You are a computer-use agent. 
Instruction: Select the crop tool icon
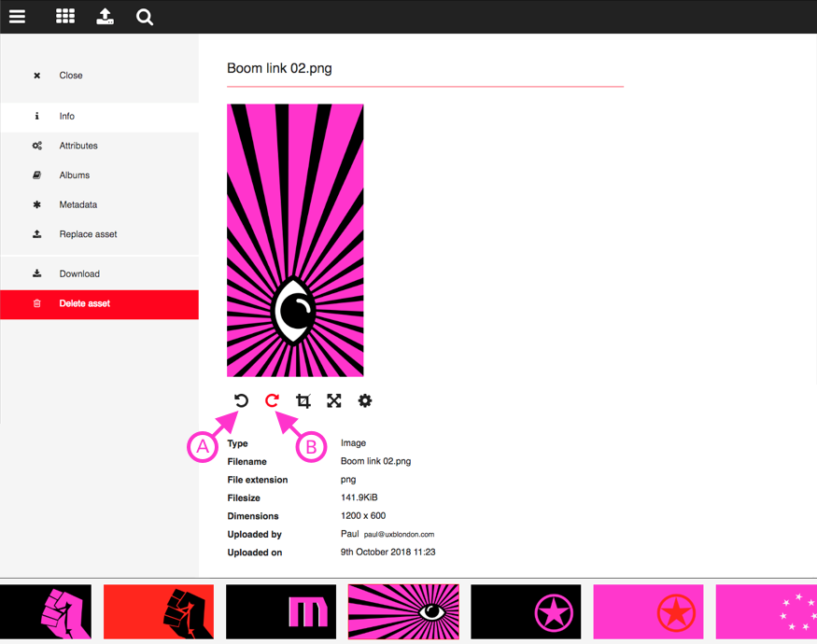303,400
